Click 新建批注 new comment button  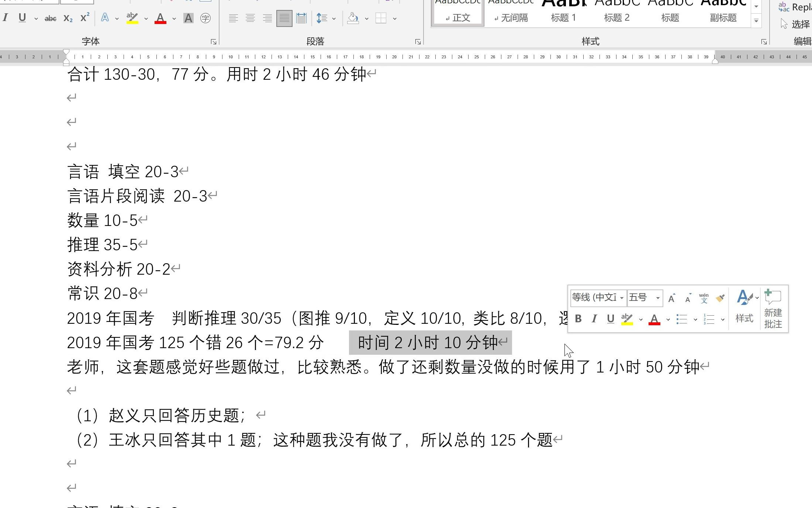[773, 309]
